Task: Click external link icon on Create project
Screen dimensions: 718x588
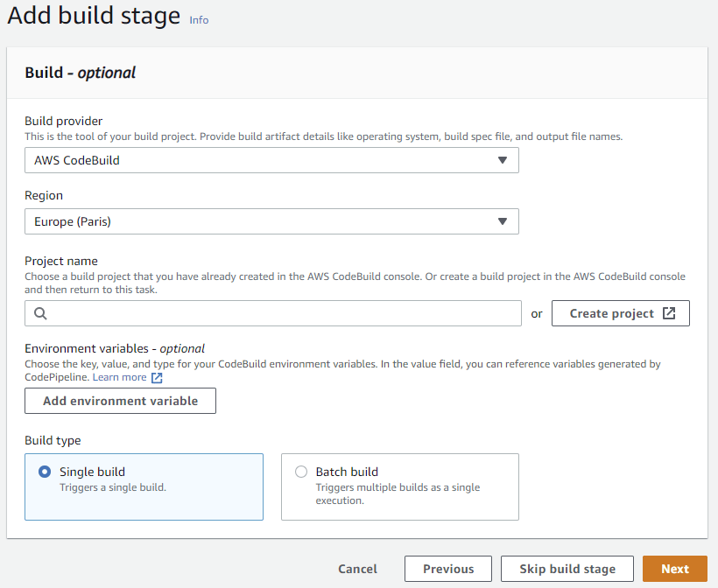Action: pos(669,313)
